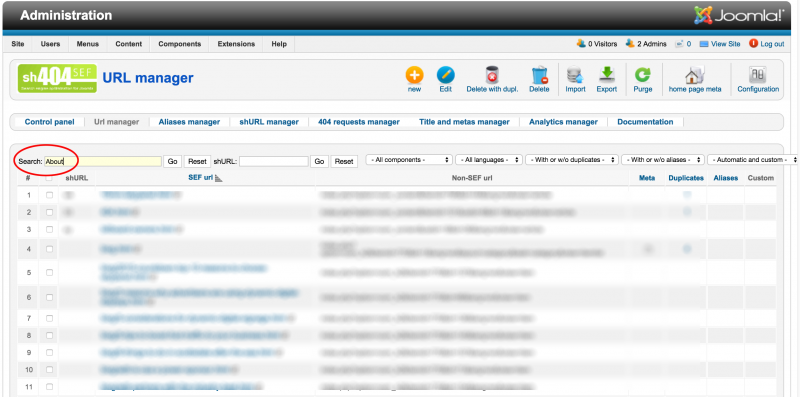
Task: Sort by SEF url column header
Action: point(201,178)
